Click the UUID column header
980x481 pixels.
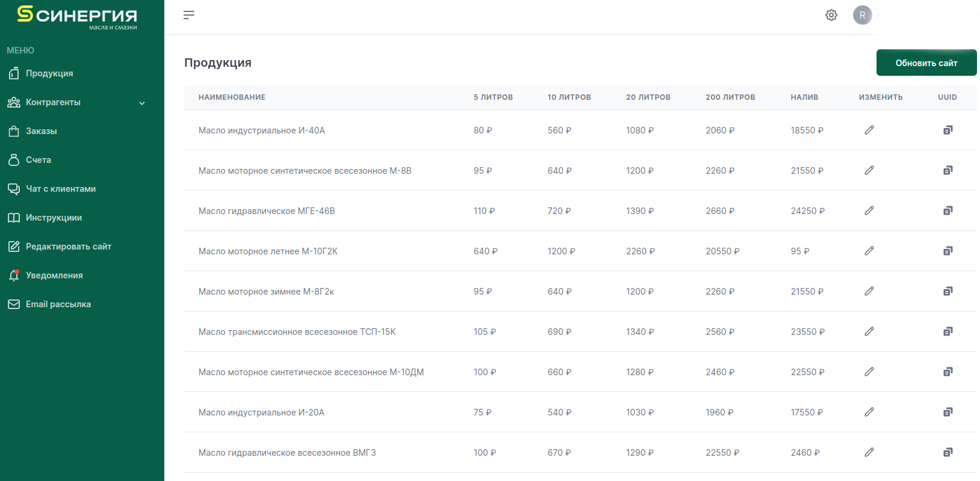[948, 97]
